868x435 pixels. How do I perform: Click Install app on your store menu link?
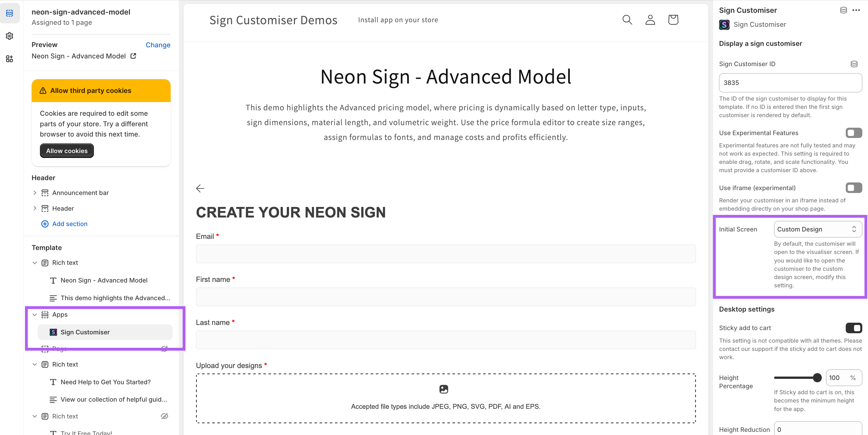[x=398, y=20]
